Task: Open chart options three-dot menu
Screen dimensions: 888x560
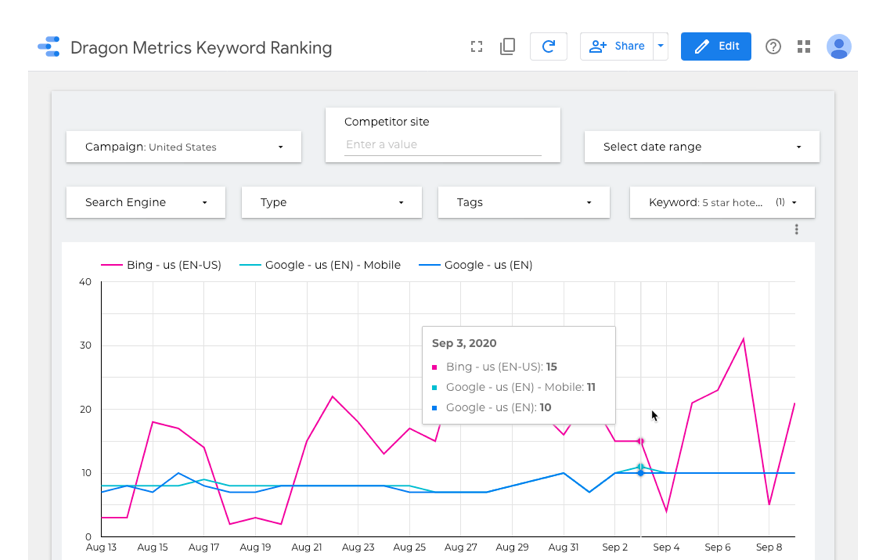Action: pyautogui.click(x=796, y=229)
